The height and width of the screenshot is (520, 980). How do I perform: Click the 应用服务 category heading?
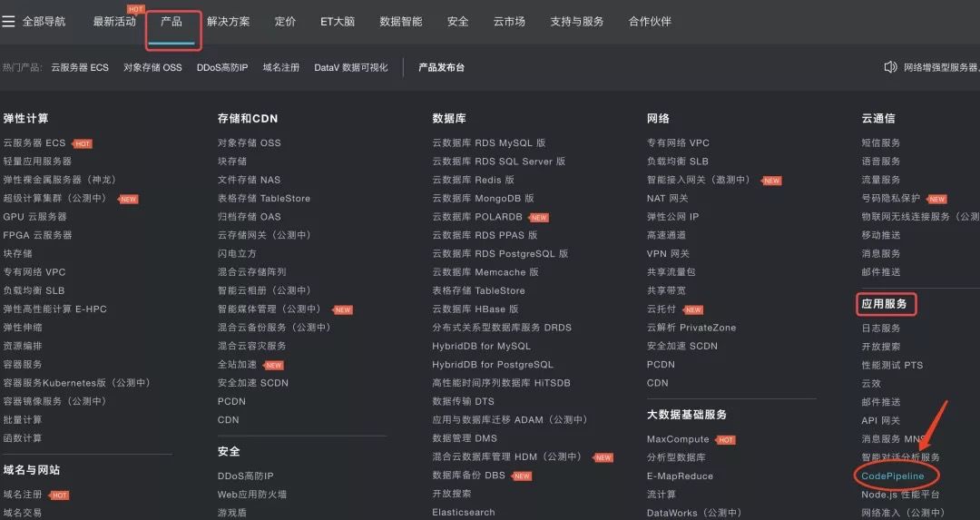point(884,304)
